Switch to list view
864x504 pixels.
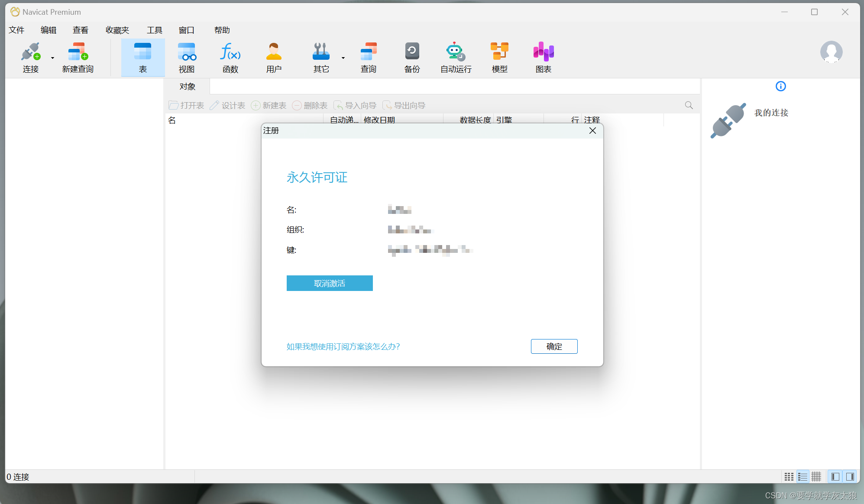(803, 477)
